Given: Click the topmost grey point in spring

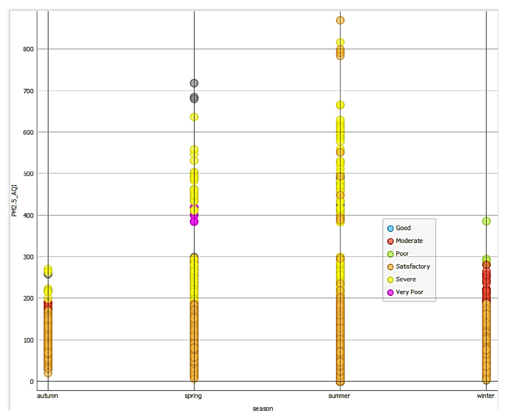Looking at the screenshot, I should [194, 83].
